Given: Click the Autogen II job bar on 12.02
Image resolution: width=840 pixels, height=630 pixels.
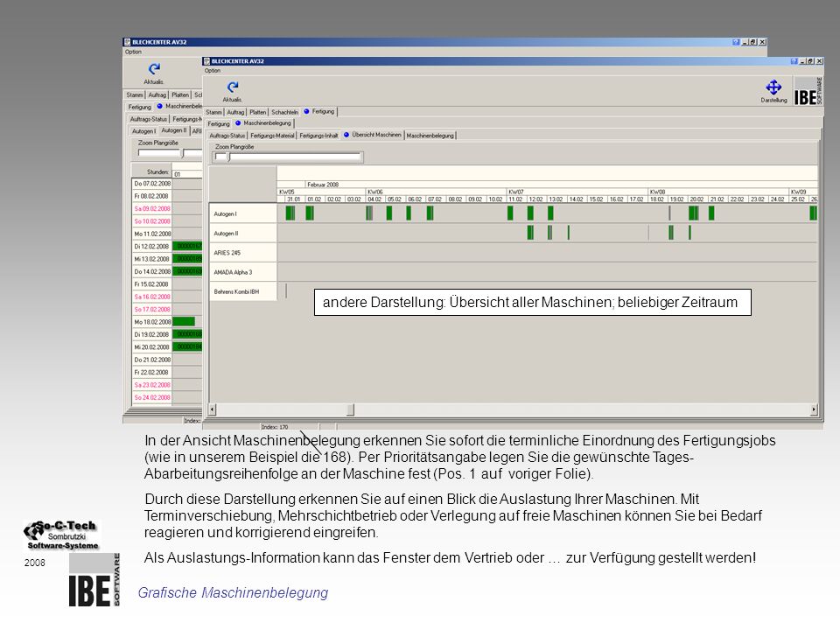Looking at the screenshot, I should (530, 233).
